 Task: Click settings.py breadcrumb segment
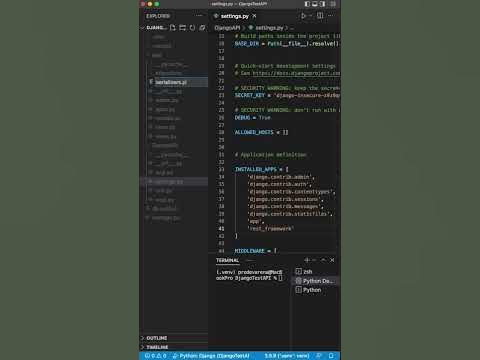coord(269,28)
